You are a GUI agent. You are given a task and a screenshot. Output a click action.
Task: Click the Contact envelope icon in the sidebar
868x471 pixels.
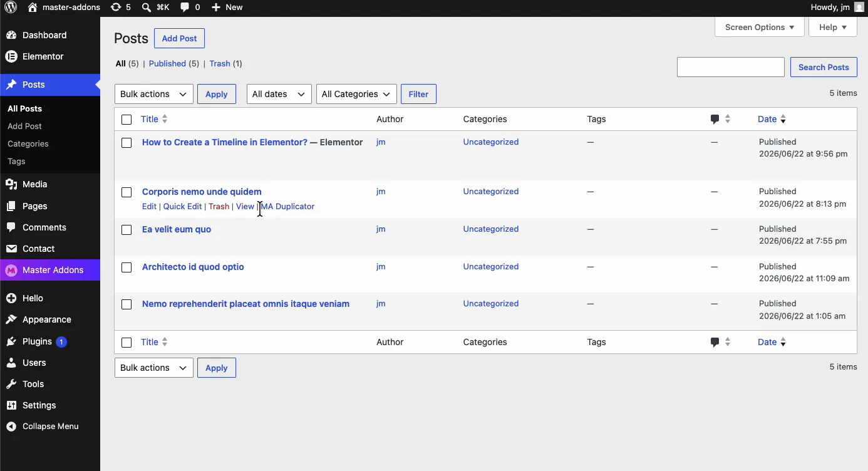click(x=11, y=249)
